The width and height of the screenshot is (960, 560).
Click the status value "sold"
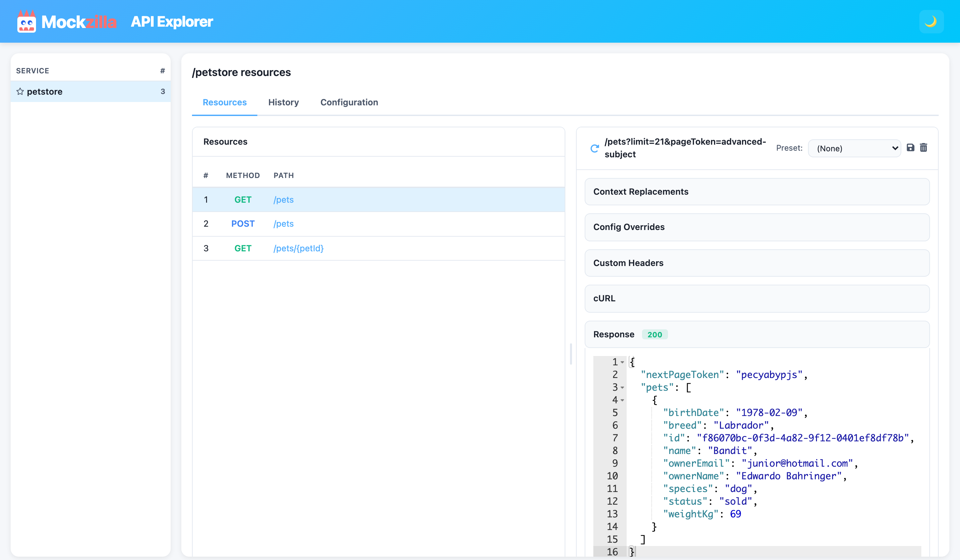[x=736, y=501]
